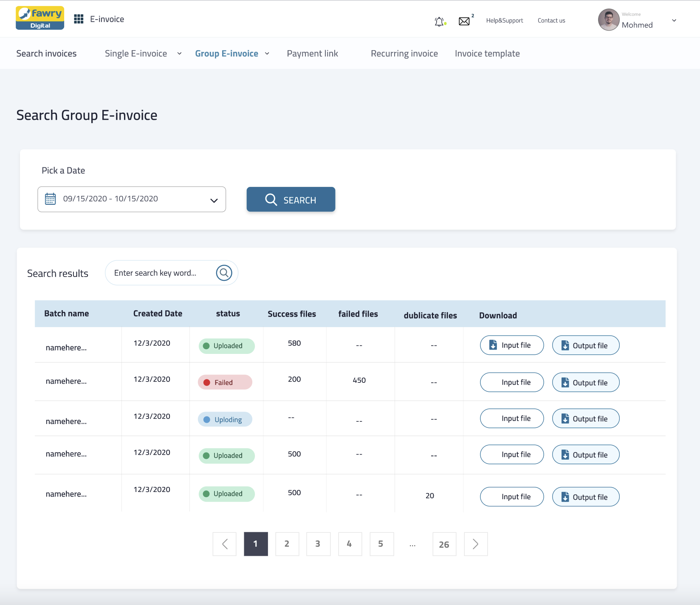
Task: Download Input file for fourth row
Action: 512,455
